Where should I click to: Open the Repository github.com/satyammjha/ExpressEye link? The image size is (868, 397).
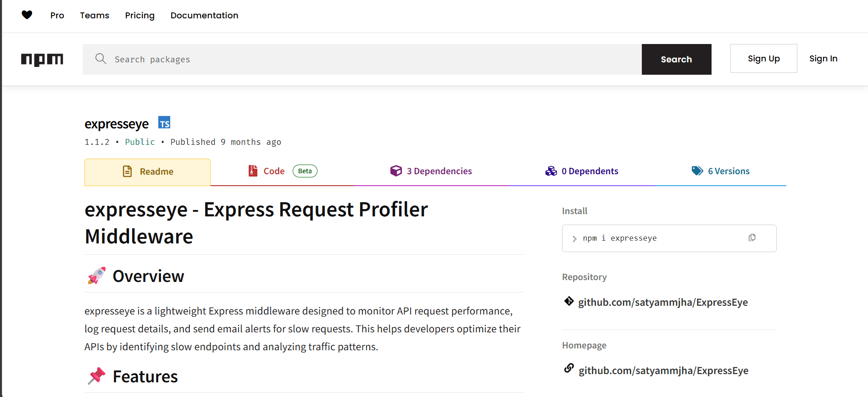[663, 303]
